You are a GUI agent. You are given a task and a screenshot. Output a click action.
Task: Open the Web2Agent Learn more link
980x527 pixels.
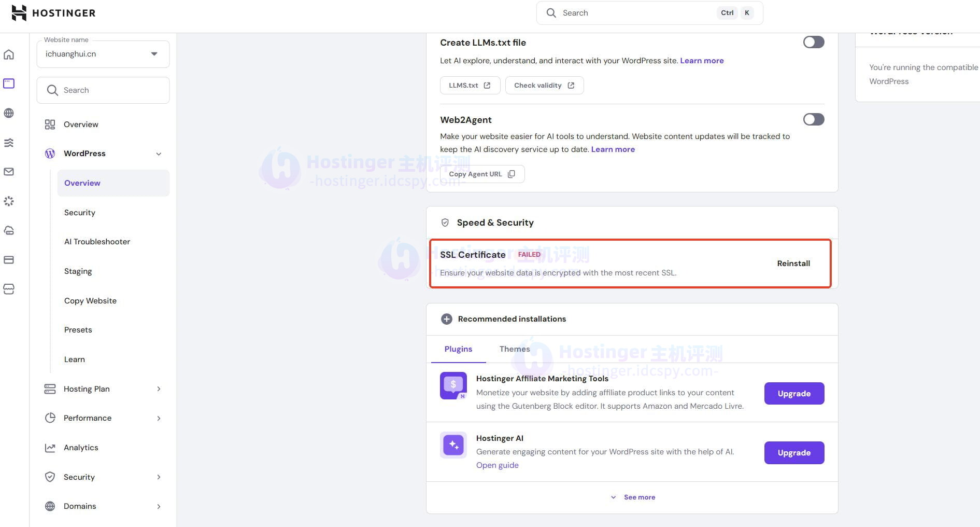(613, 149)
